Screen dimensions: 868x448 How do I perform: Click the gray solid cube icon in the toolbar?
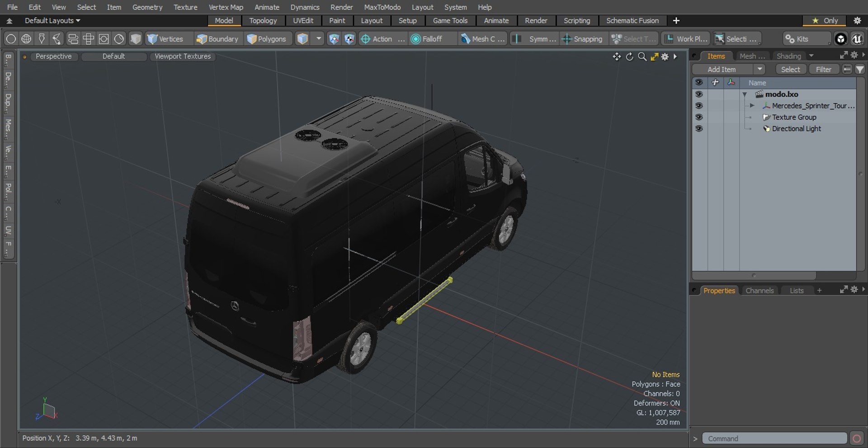pos(135,39)
